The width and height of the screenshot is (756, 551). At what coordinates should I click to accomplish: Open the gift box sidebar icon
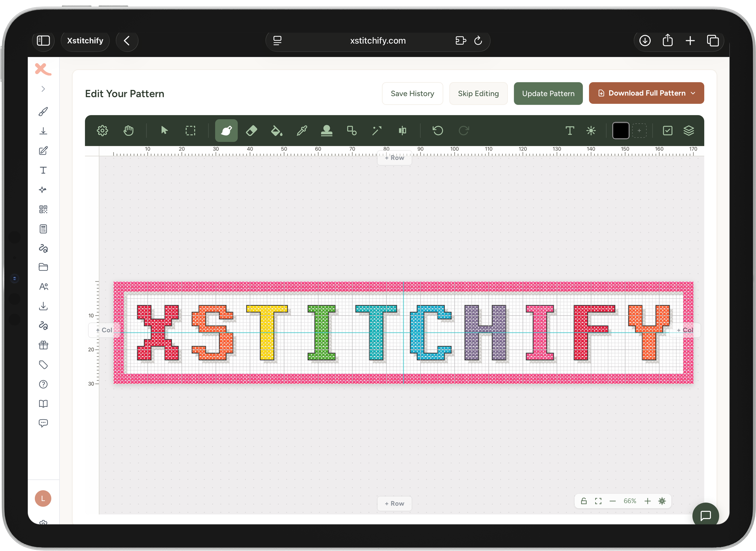(x=43, y=345)
